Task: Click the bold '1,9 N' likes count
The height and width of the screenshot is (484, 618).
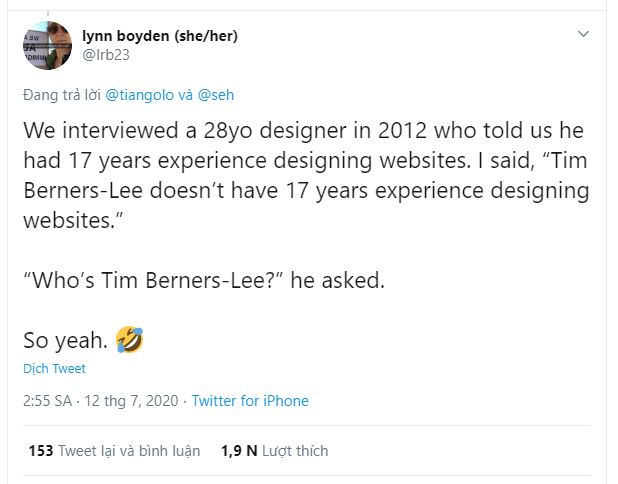Action: [x=239, y=451]
